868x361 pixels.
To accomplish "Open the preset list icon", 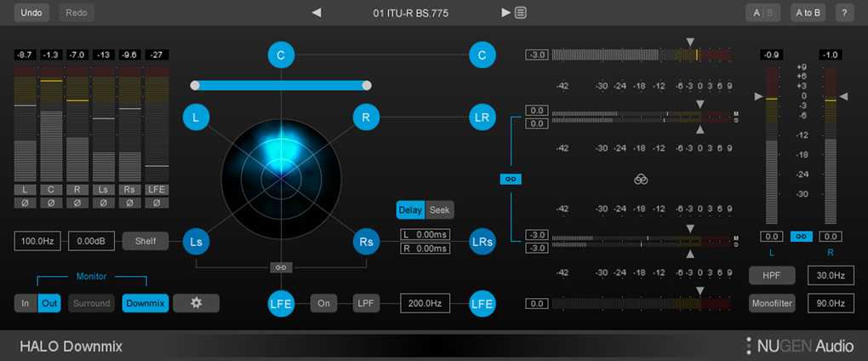I will pyautogui.click(x=520, y=12).
